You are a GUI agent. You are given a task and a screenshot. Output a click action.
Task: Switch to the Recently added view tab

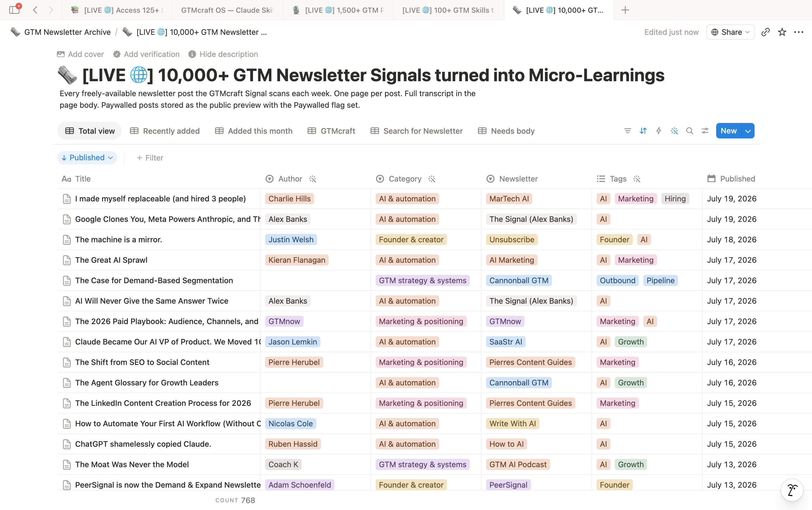tap(165, 131)
